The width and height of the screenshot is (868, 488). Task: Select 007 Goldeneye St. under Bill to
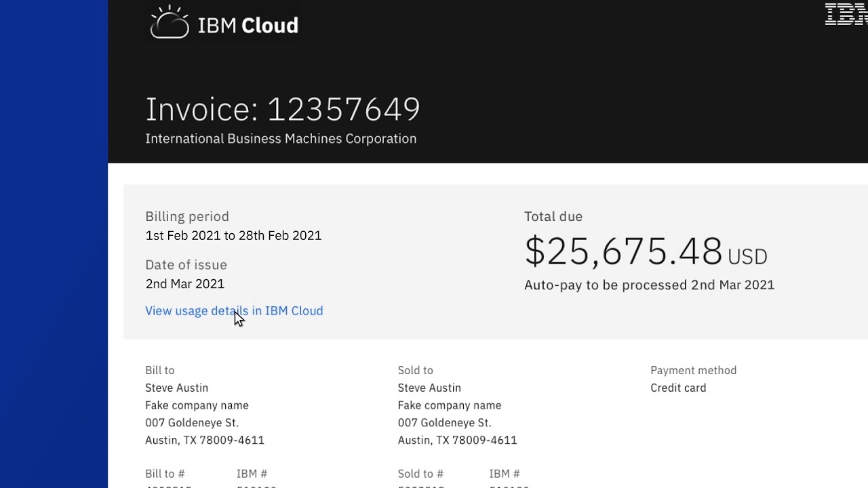[192, 422]
